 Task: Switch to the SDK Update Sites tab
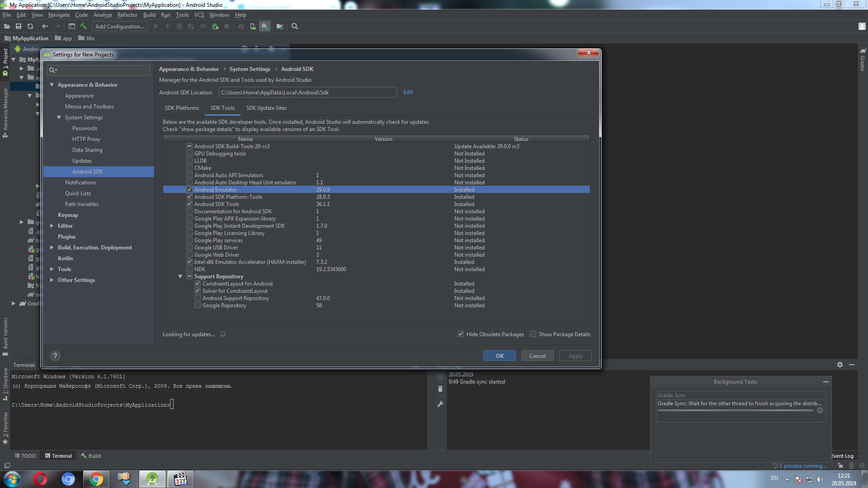click(266, 108)
